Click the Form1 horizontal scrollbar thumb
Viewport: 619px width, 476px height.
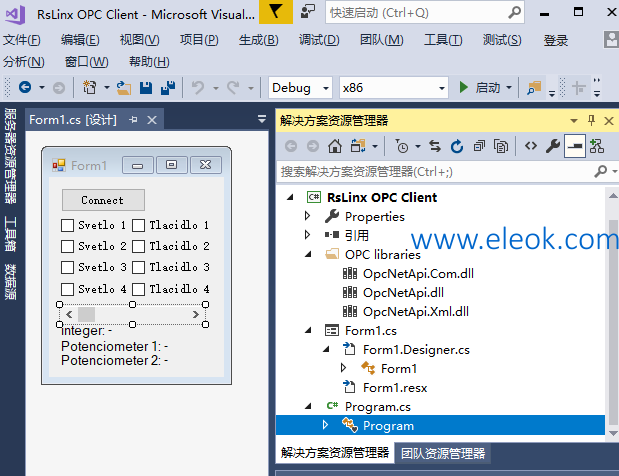86,315
